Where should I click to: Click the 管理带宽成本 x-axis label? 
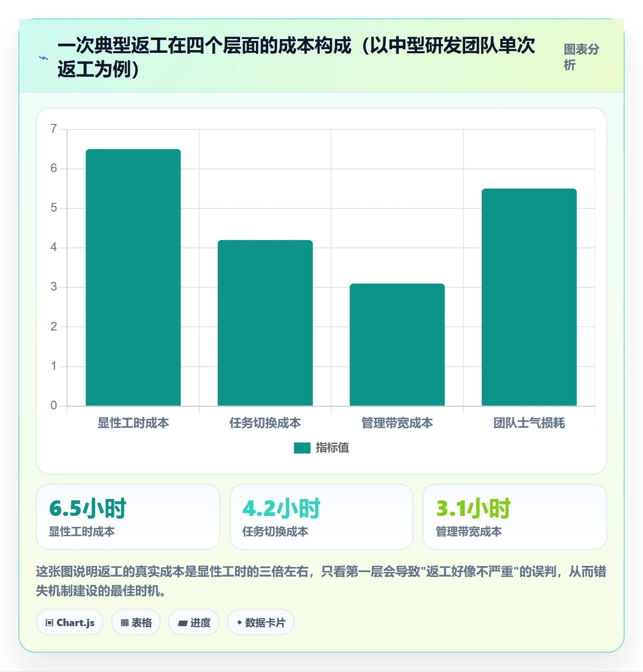tap(397, 423)
